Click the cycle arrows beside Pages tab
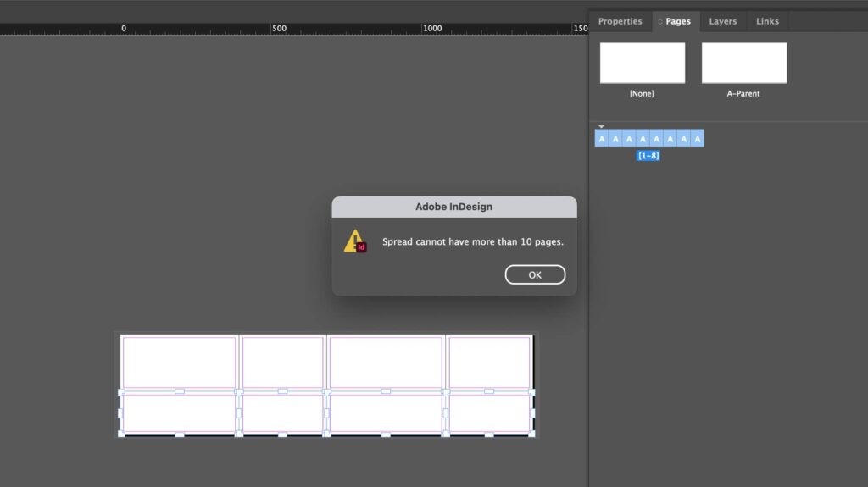This screenshot has width=868, height=487. 659,21
